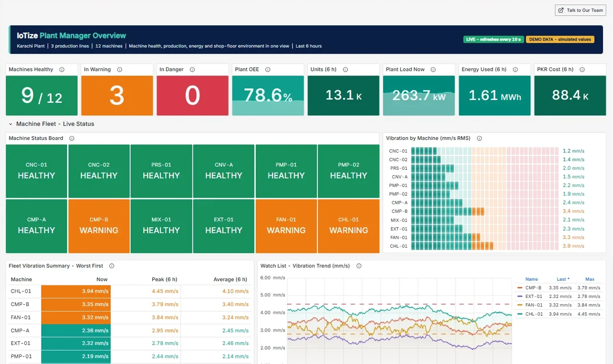Click the CNV-A HEALTHY status tile
This screenshot has height=364, width=613.
224,171
